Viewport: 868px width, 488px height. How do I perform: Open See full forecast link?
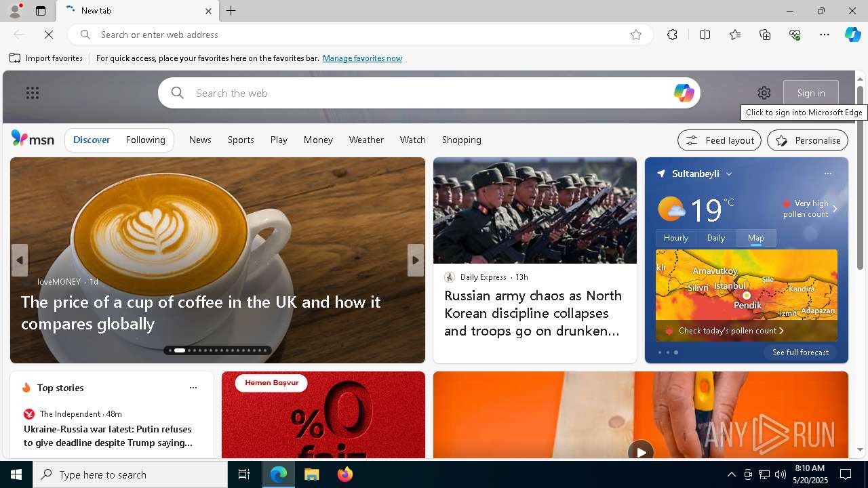pos(800,352)
